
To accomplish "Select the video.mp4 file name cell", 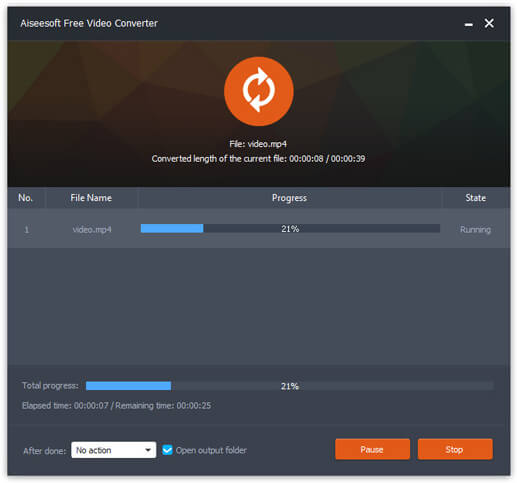I will click(x=92, y=230).
